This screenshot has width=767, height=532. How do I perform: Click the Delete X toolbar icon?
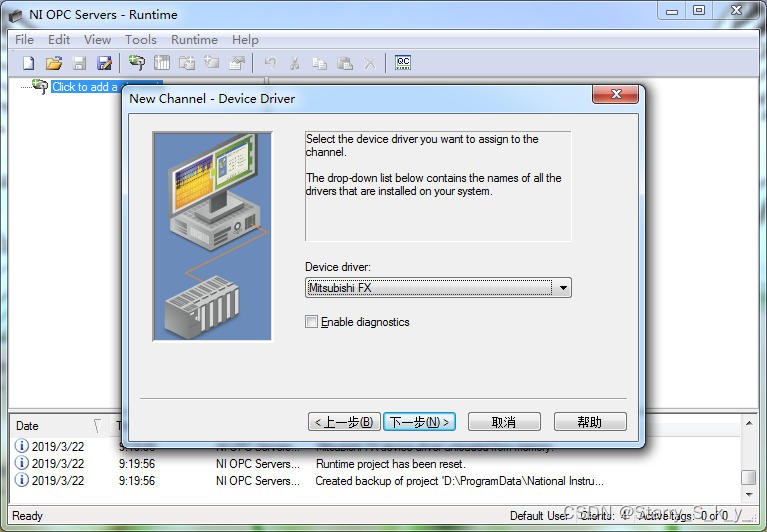click(370, 63)
